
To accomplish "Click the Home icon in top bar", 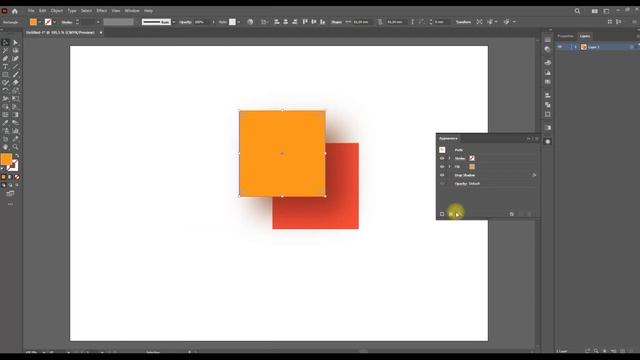I will click(x=15, y=11).
